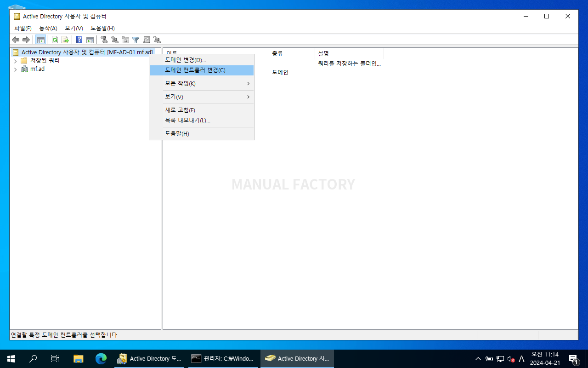Viewport: 588px width, 368px height.
Task: Open taskbar Search
Action: coord(33,359)
